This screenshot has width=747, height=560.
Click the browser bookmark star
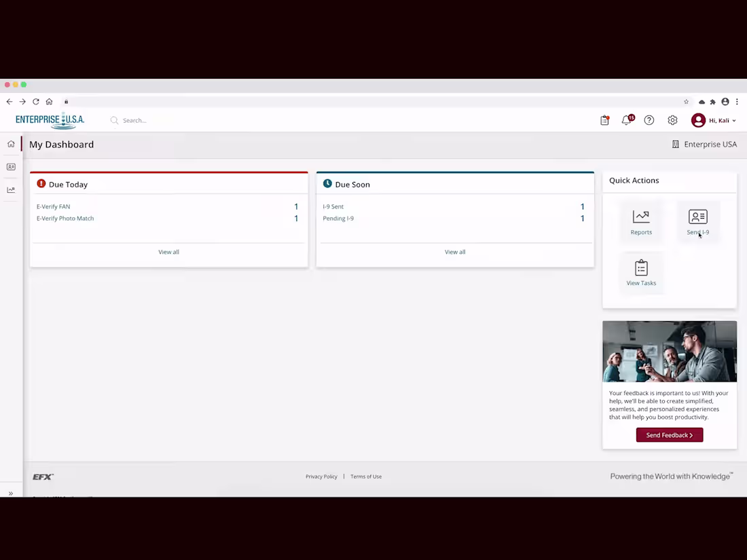686,101
